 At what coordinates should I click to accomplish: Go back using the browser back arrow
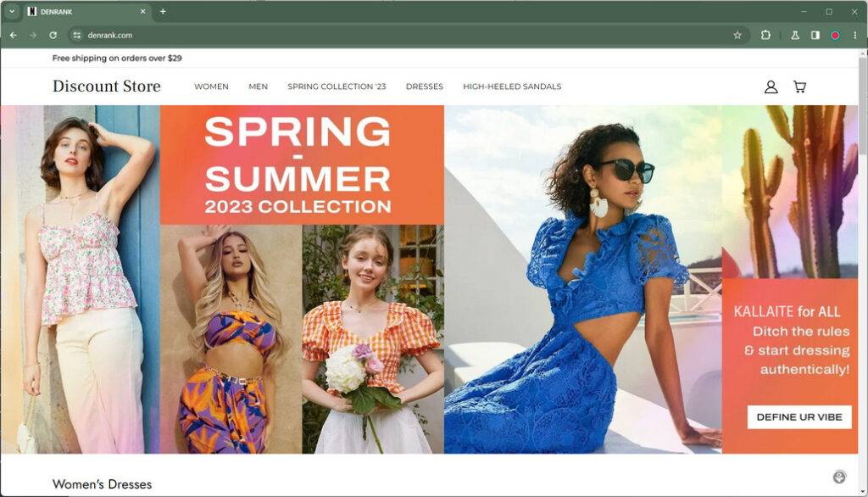(14, 35)
